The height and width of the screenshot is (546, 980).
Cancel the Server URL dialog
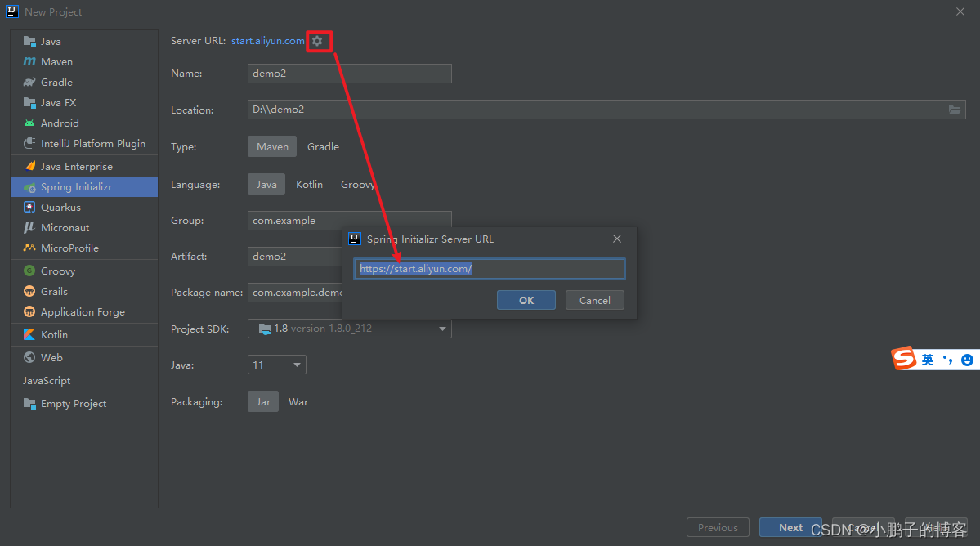594,301
